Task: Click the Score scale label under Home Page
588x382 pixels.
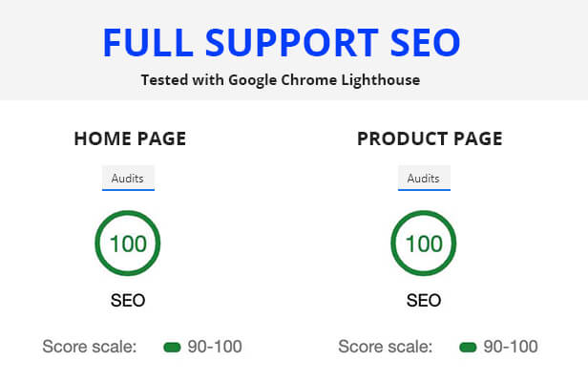Action: (90, 347)
